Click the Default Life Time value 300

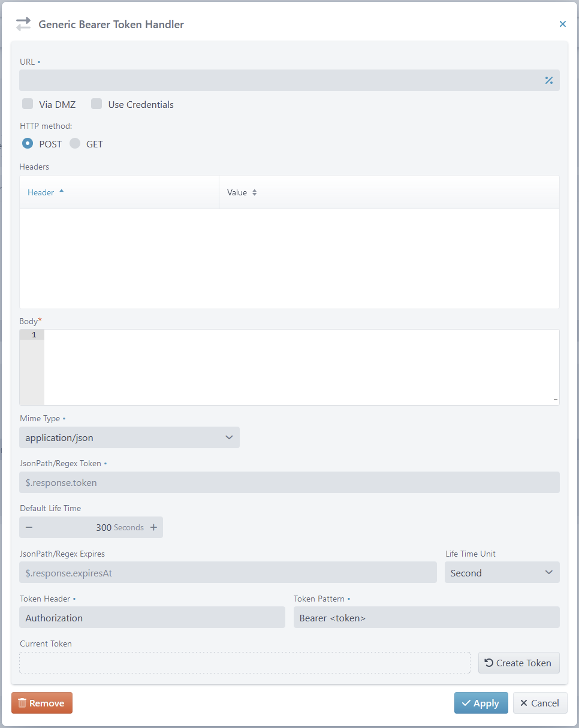[104, 527]
